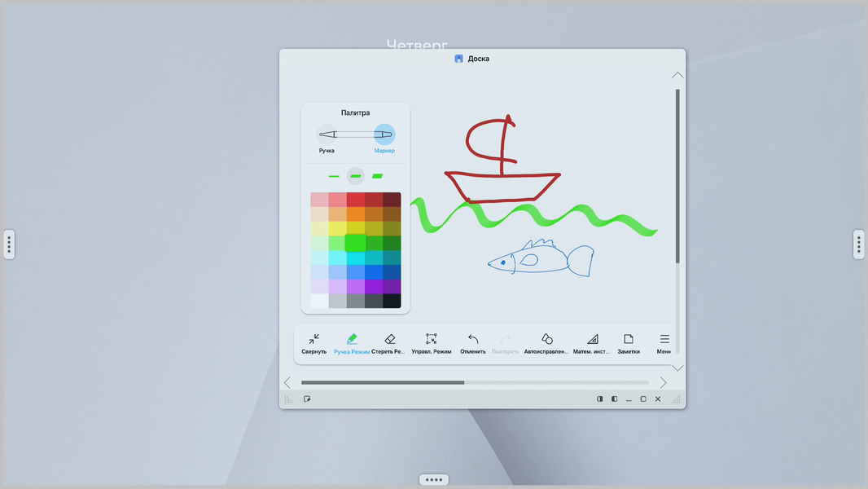Click the Свернуть collapse toolbar icon
The height and width of the screenshot is (489, 868).
click(x=313, y=339)
